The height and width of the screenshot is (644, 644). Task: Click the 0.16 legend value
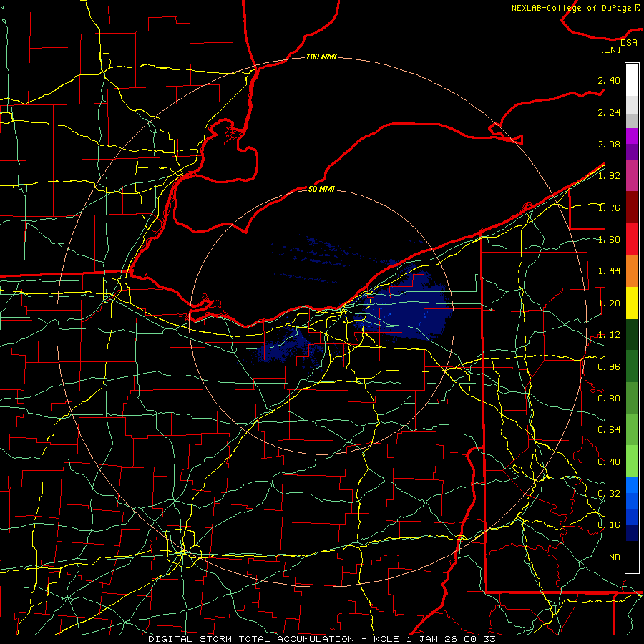point(609,525)
